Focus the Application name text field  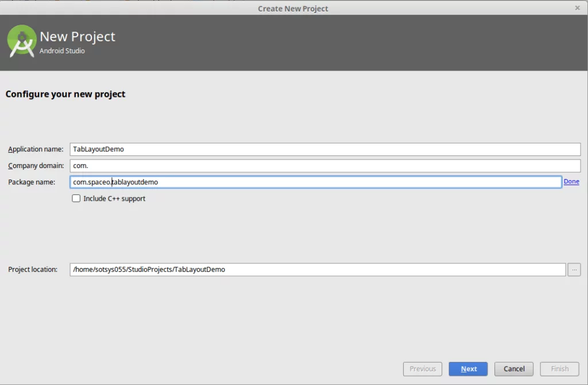325,149
